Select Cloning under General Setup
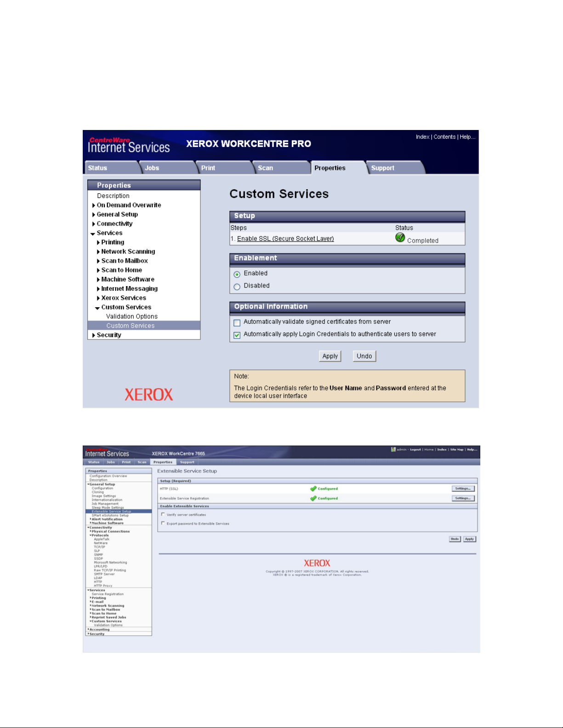Screen dimensions: 563x728 pos(97,492)
